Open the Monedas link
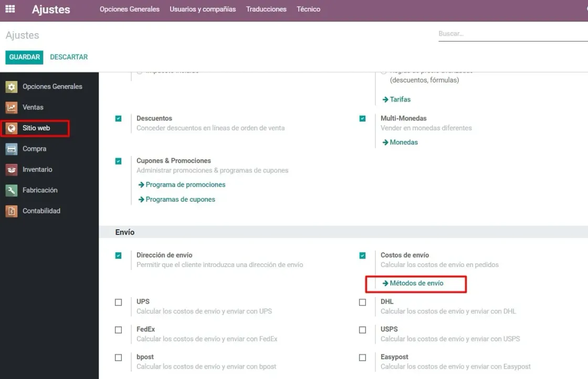588x379 pixels. tap(404, 142)
